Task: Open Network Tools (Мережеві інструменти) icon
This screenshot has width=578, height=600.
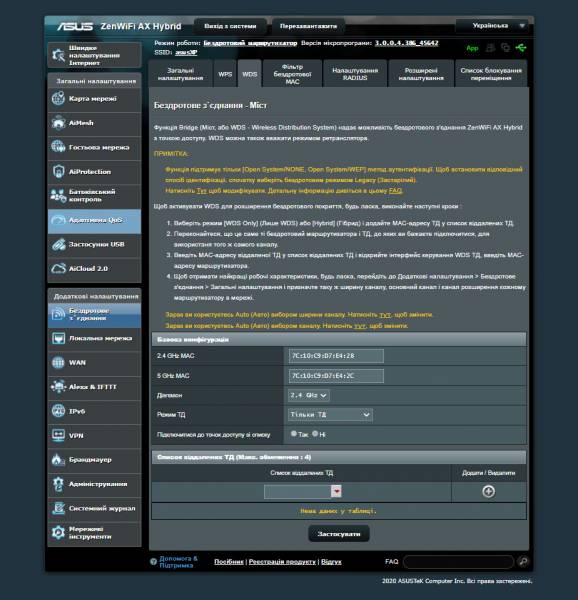Action: coord(59,533)
